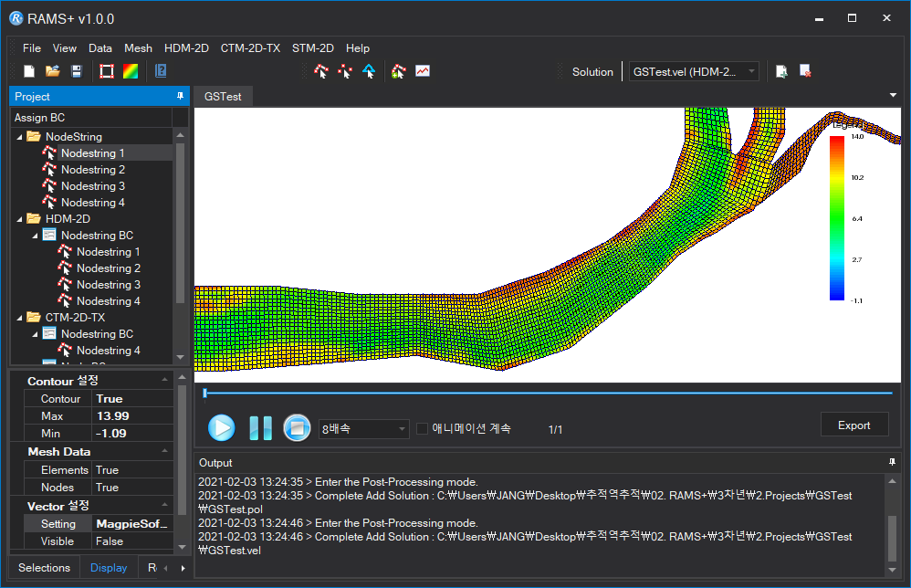Open the Solution GSTest.vel dropdown

tap(694, 71)
